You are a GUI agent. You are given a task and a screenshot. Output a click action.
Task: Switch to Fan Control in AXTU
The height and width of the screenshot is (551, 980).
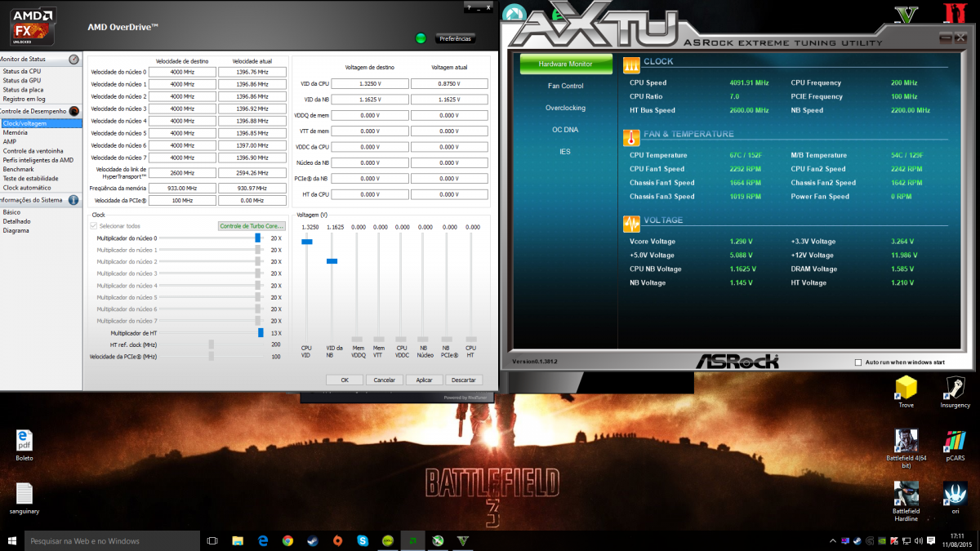click(x=565, y=86)
